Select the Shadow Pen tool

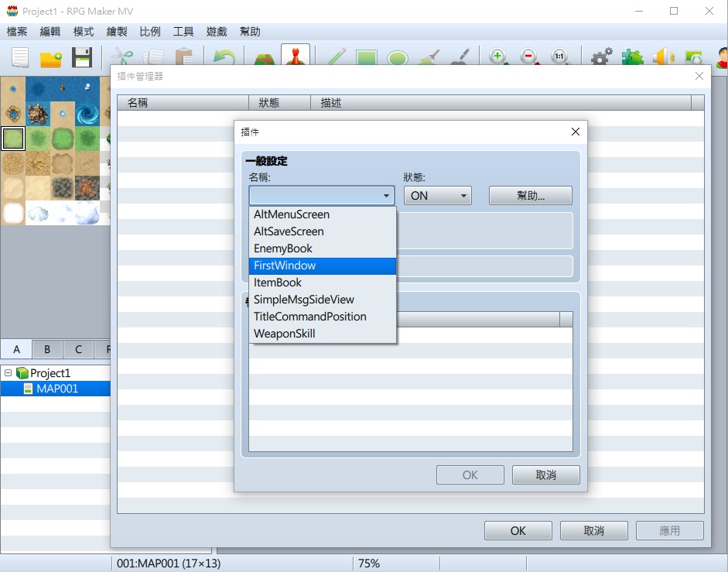click(x=460, y=57)
